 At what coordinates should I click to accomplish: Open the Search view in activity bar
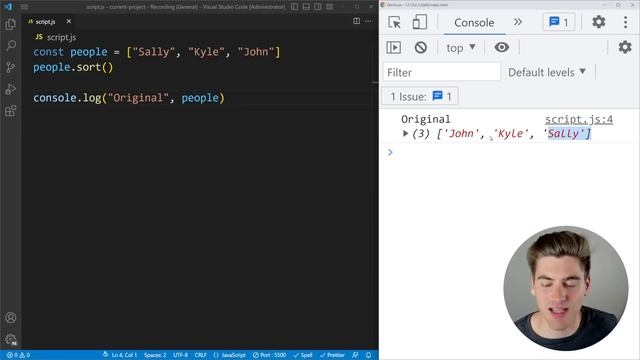pyautogui.click(x=11, y=45)
